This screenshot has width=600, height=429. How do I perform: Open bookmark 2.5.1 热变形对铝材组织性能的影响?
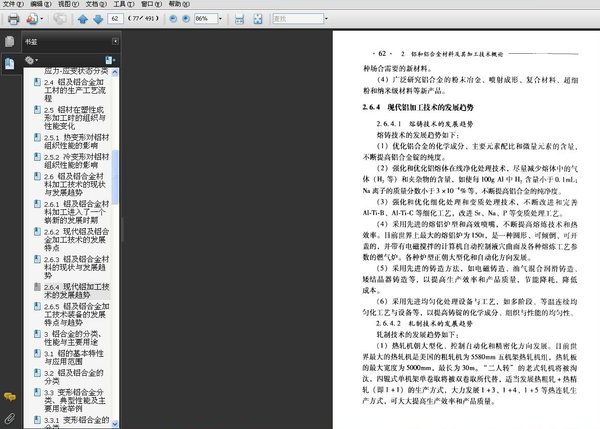pyautogui.click(x=77, y=141)
